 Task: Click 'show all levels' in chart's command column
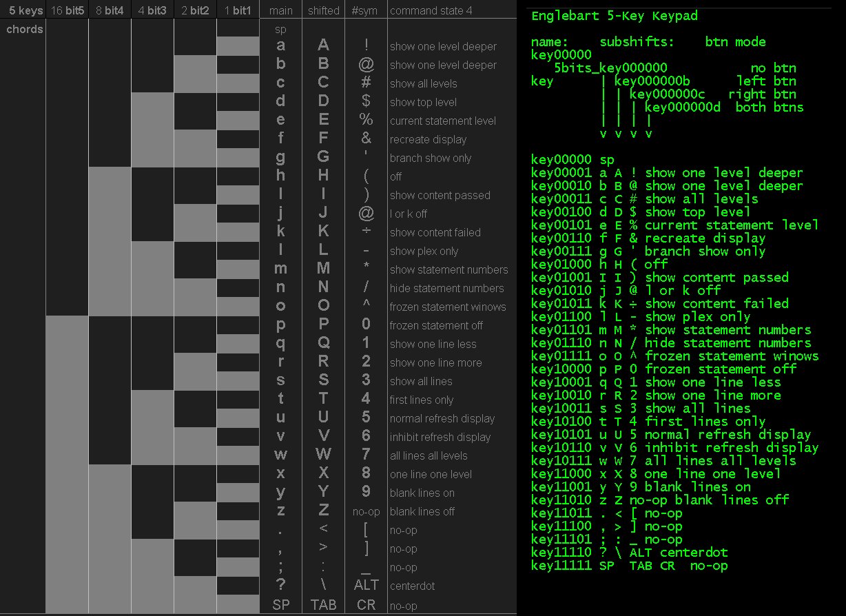coord(423,83)
